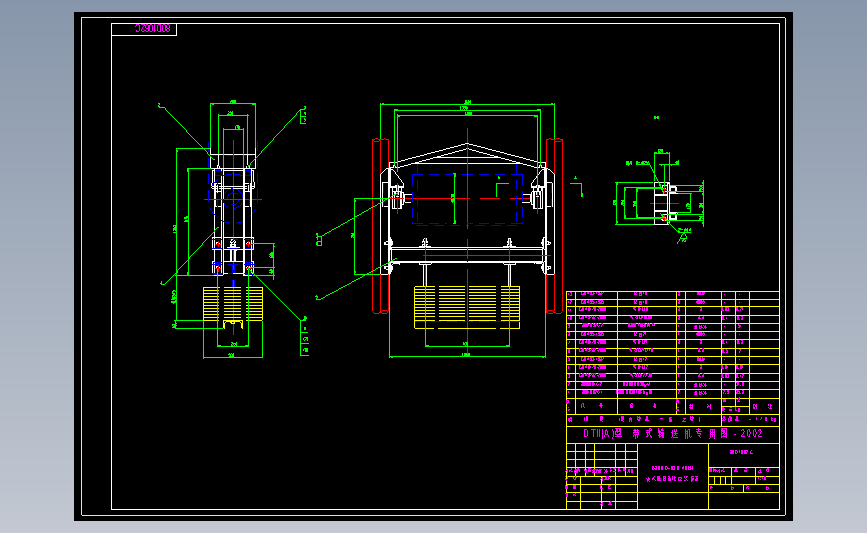This screenshot has width=867, height=533.
Task: Click the parts list table in title block
Action: pos(673,352)
